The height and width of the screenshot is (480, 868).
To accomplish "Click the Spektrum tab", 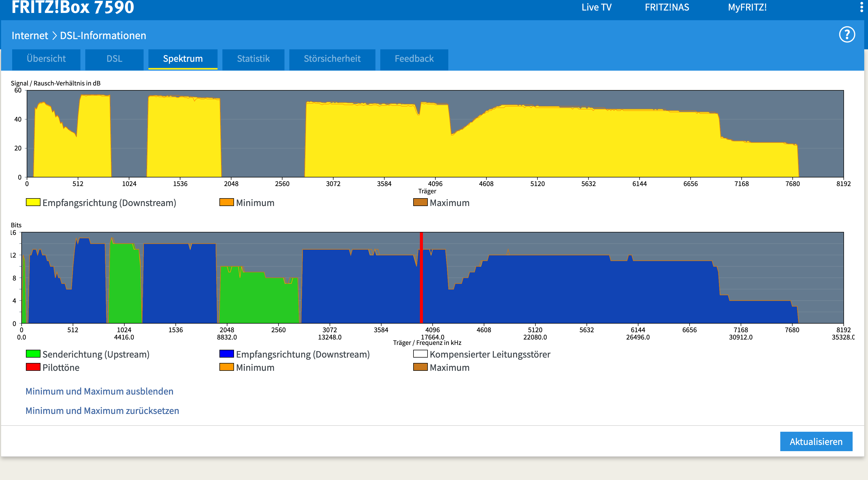I will click(x=183, y=59).
